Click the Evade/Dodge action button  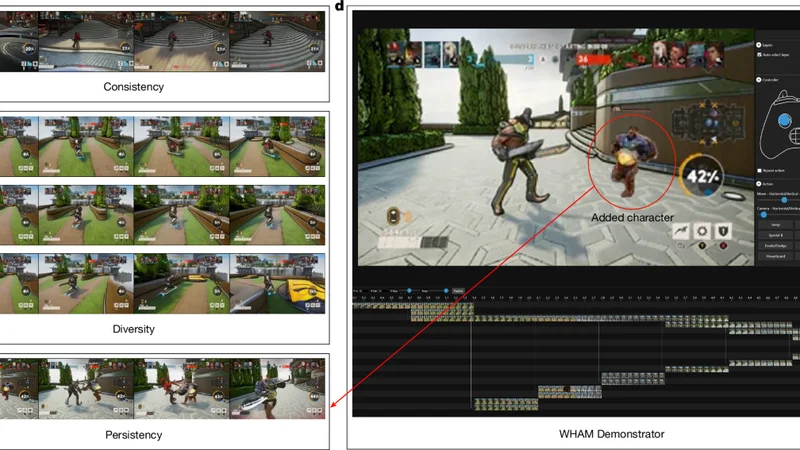click(776, 246)
